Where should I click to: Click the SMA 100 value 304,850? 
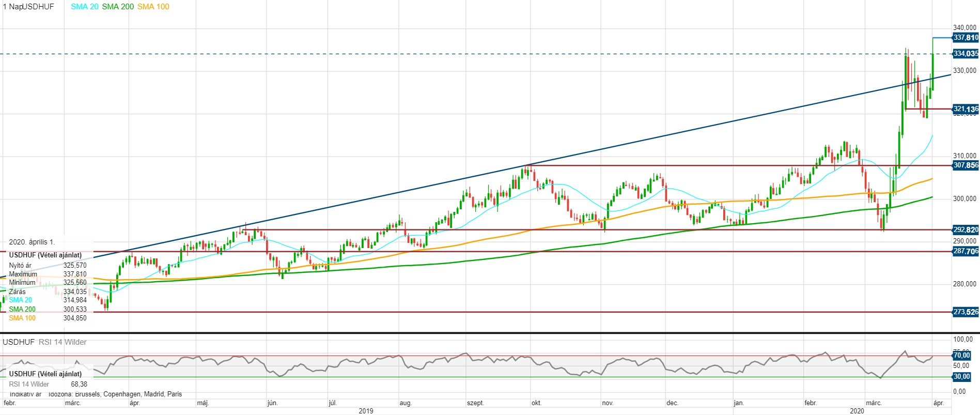(75, 318)
